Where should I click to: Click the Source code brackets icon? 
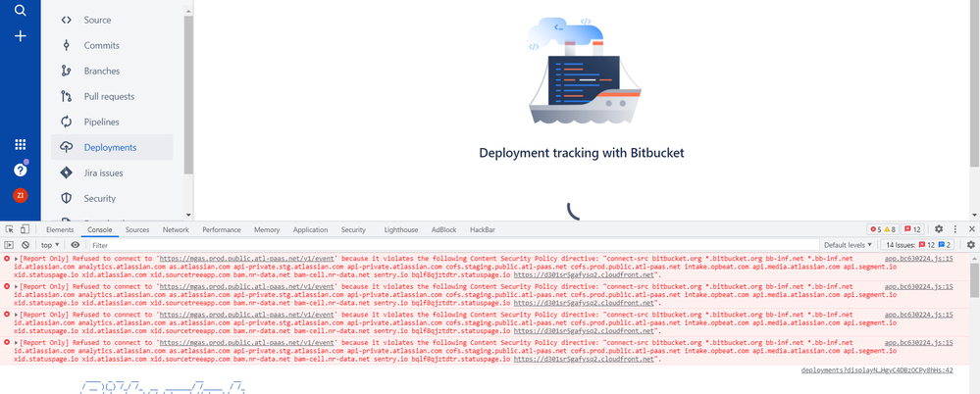pos(67,20)
